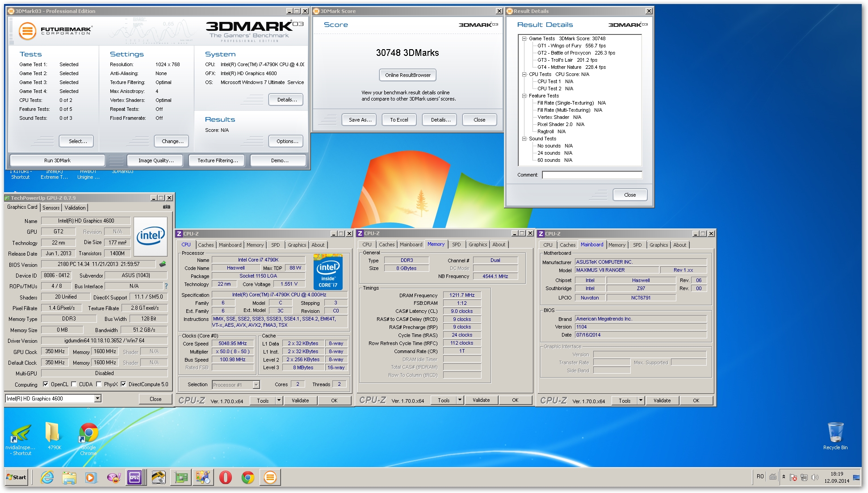Click the To Excel button

pos(399,120)
